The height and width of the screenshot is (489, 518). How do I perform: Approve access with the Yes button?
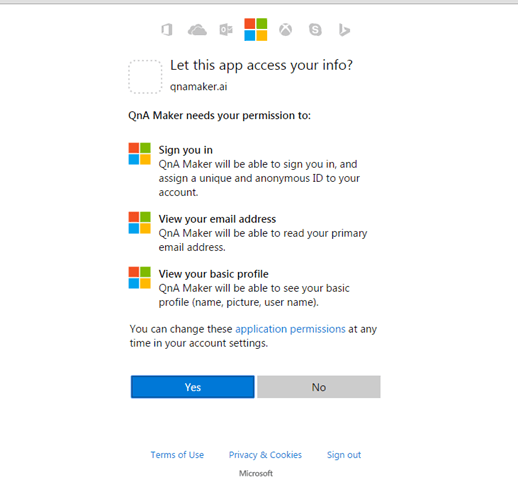click(193, 387)
